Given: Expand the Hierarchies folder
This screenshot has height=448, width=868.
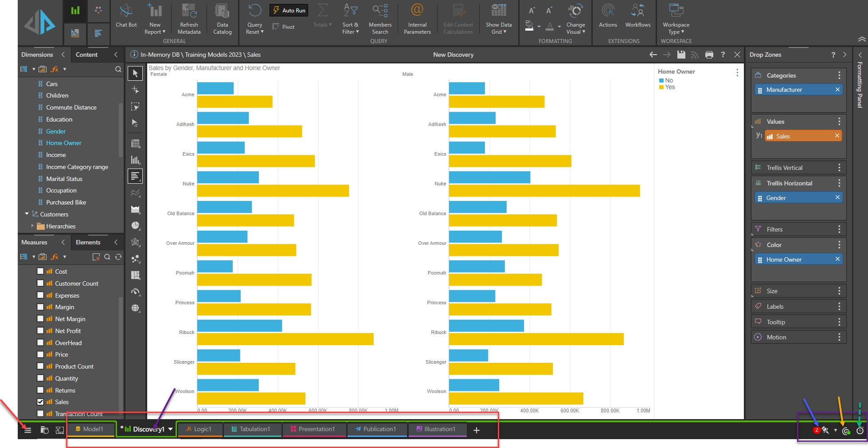Looking at the screenshot, I should (x=32, y=226).
